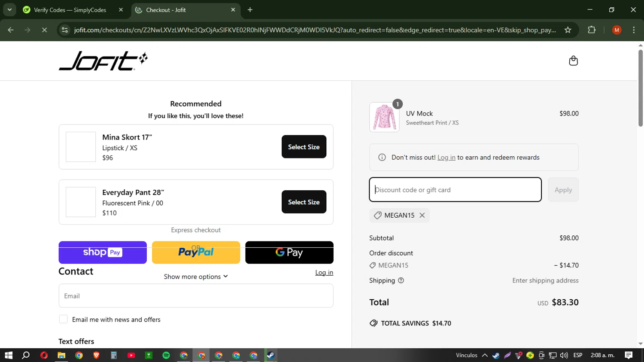
Task: Open Windows taskbar search
Action: pyautogui.click(x=26, y=355)
